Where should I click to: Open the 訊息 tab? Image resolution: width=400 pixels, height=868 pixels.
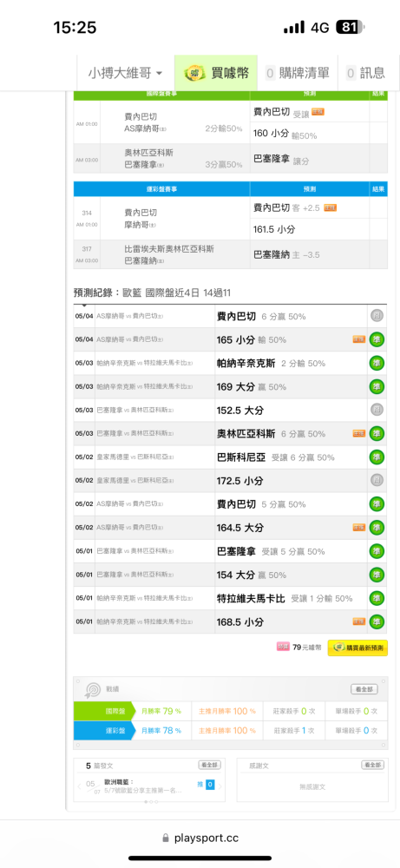pos(365,73)
